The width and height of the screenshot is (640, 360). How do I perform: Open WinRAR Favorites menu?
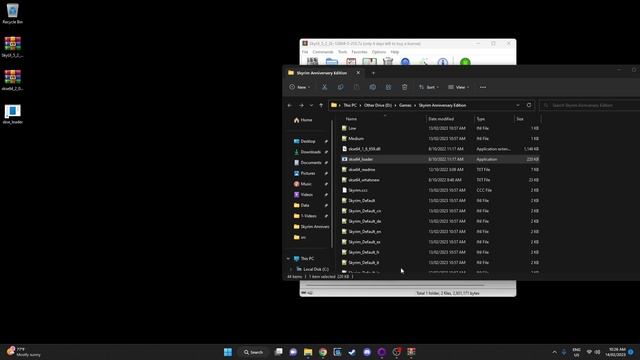point(359,52)
